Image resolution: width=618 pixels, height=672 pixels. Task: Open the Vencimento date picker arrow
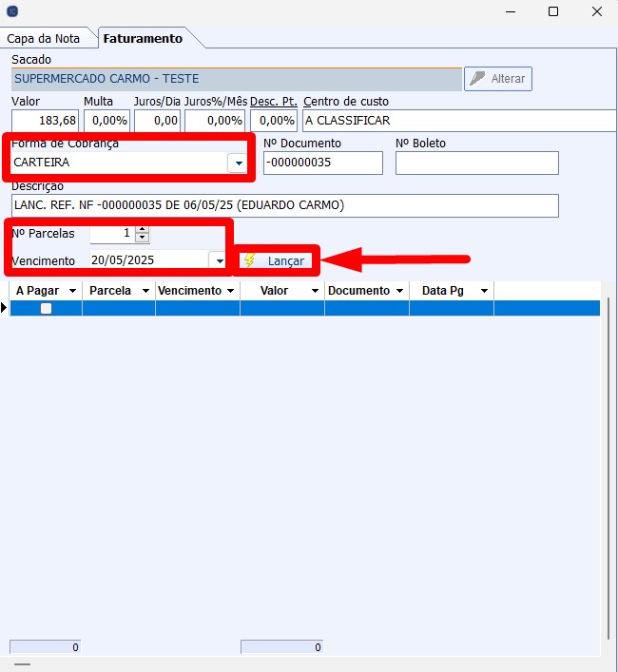click(x=220, y=260)
